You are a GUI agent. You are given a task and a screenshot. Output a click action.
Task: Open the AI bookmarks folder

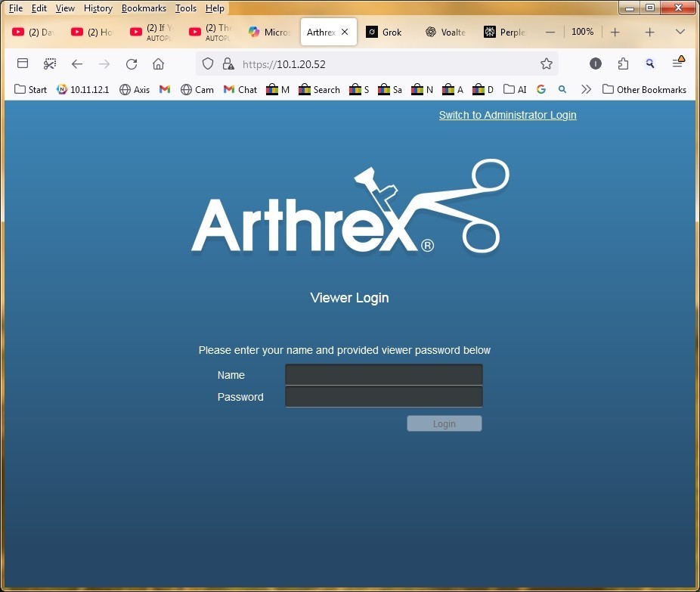tap(516, 90)
